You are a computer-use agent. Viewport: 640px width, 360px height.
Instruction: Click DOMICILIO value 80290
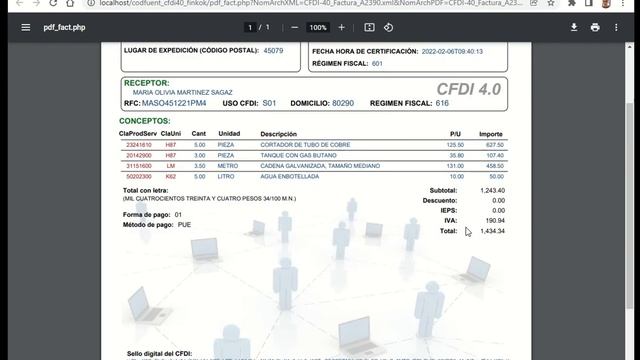click(343, 103)
